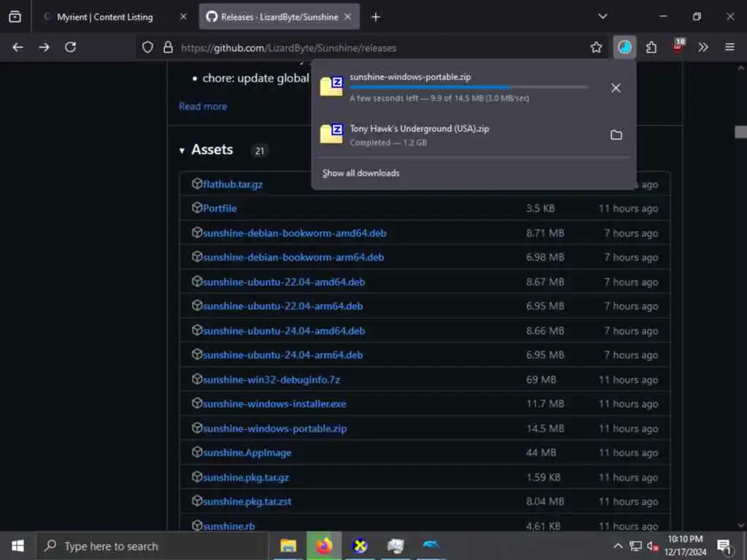Click the Tony Hawk's Underground zip archive icon
The image size is (747, 560).
click(x=332, y=134)
